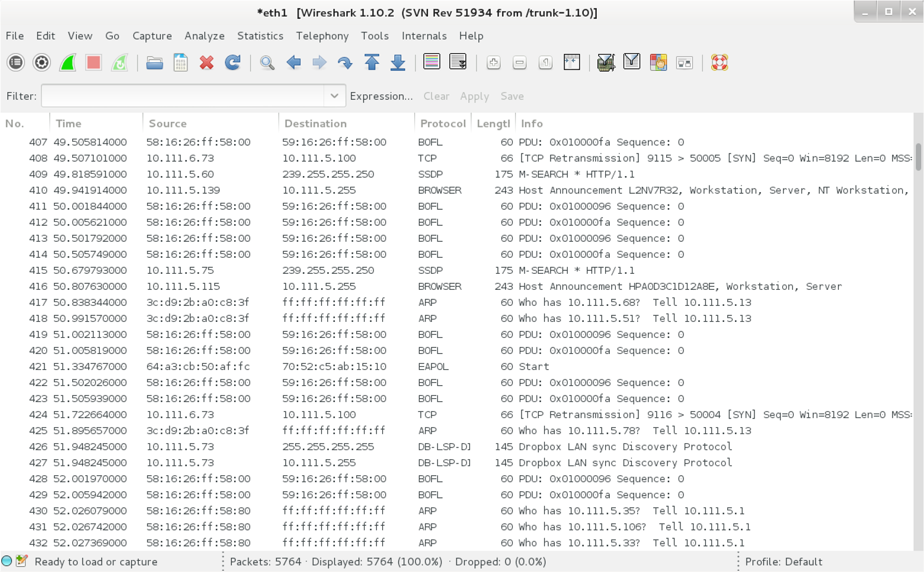Open the capture interfaces list
Viewport: 924px width, 572px height.
15,62
